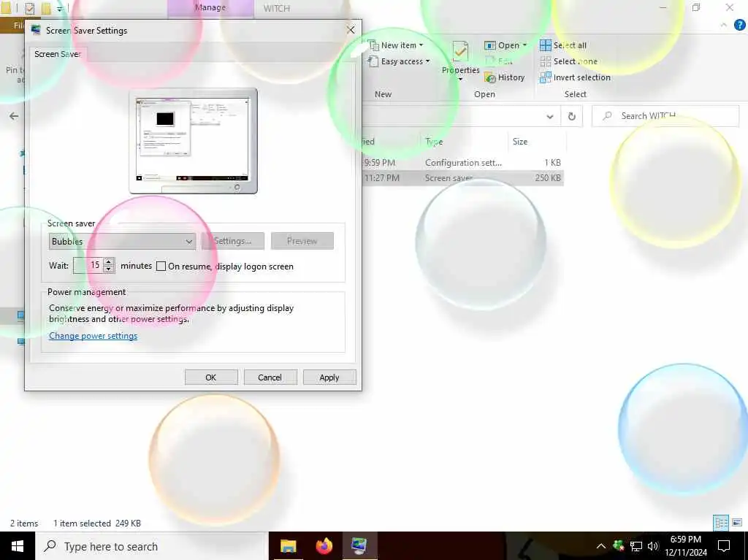
Task: Open the network tray icon
Action: click(636, 546)
